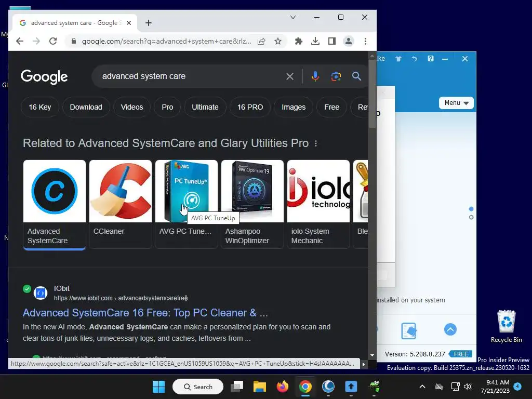Click the page's vertical scrollbar thumb
Image resolution: width=532 pixels, height=399 pixels.
372,94
